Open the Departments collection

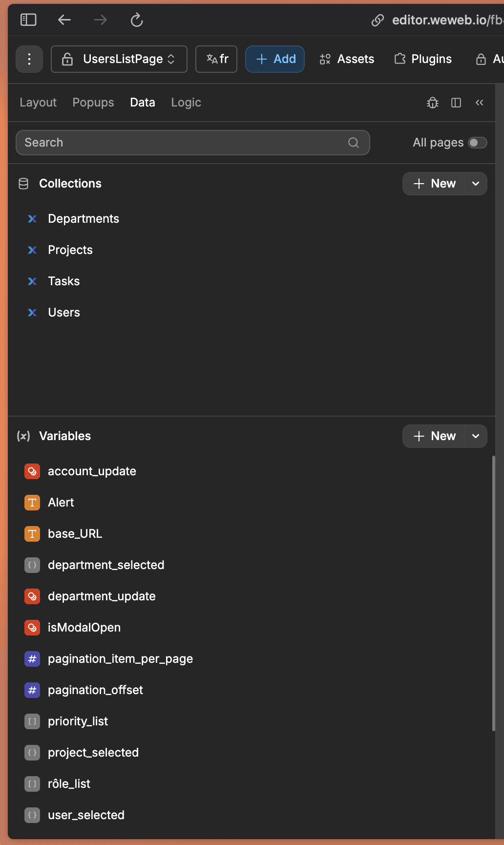[x=84, y=219]
